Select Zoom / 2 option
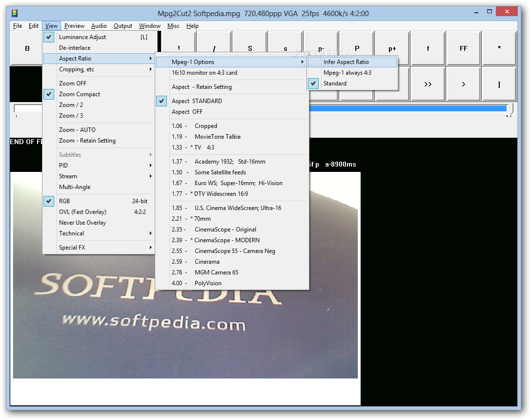Screen dimensions: 531x420 [x=99, y=105]
